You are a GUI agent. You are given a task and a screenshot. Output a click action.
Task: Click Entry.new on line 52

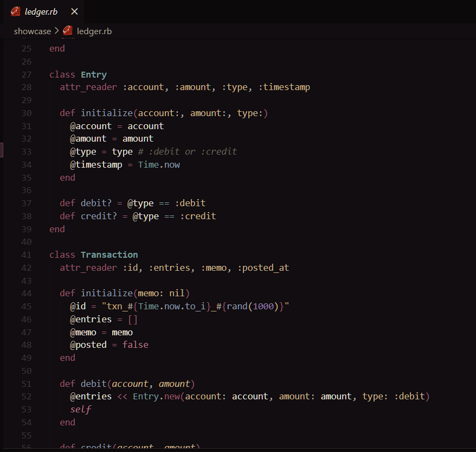click(x=156, y=397)
